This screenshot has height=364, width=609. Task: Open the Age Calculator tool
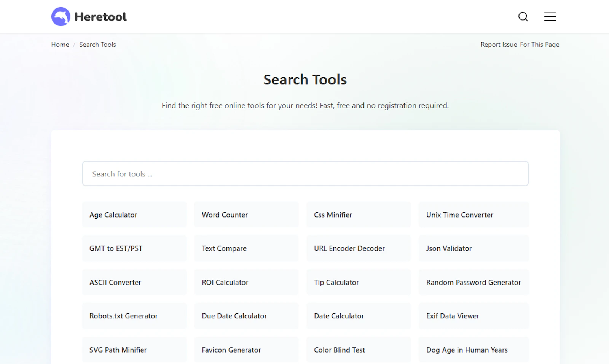[x=134, y=215]
